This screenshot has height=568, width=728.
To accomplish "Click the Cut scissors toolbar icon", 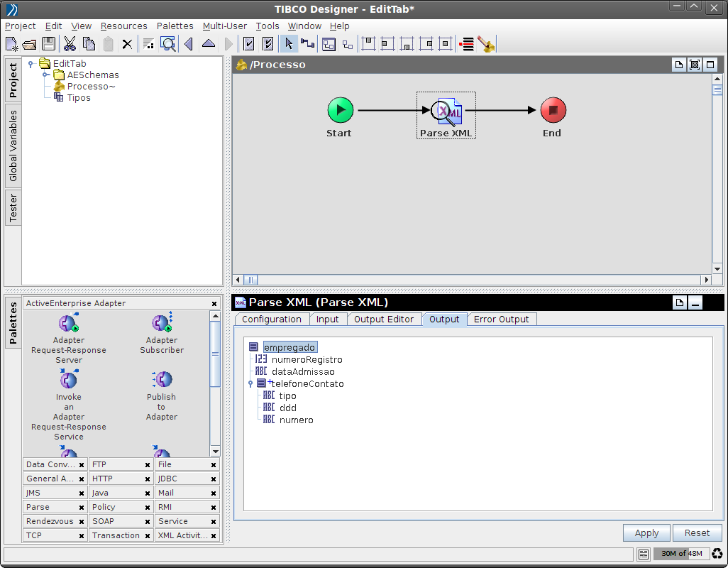I will [x=70, y=44].
